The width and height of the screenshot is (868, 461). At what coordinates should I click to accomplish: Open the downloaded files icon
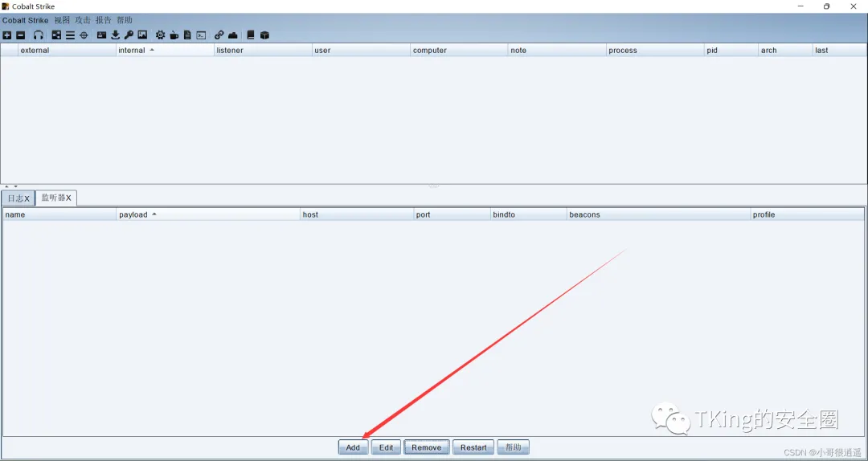click(x=115, y=35)
